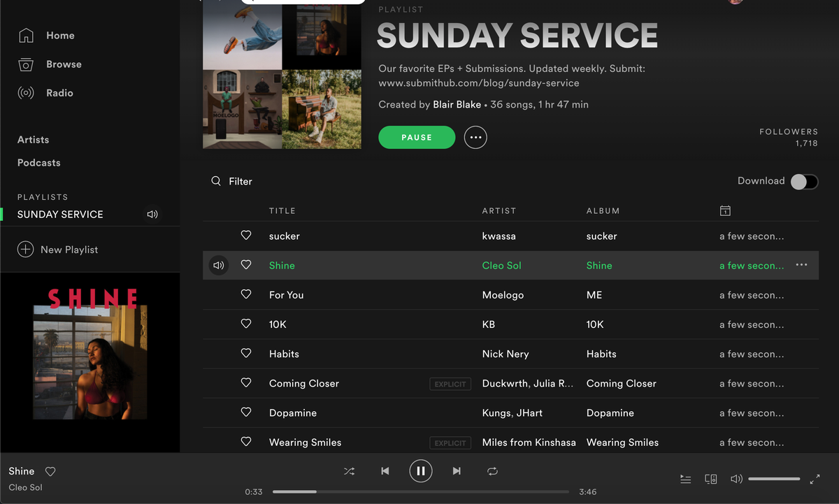Click the Shine title in now playing bar
839x504 pixels.
click(22, 471)
